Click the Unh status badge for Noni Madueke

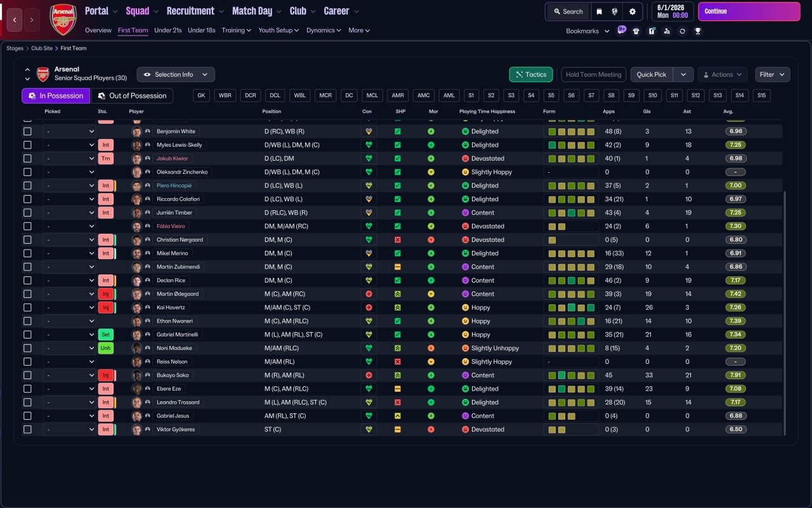(x=106, y=348)
